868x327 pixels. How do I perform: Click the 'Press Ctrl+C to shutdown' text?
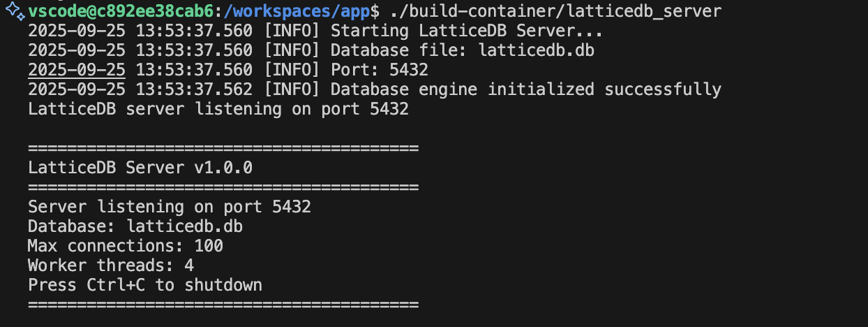click(x=145, y=285)
